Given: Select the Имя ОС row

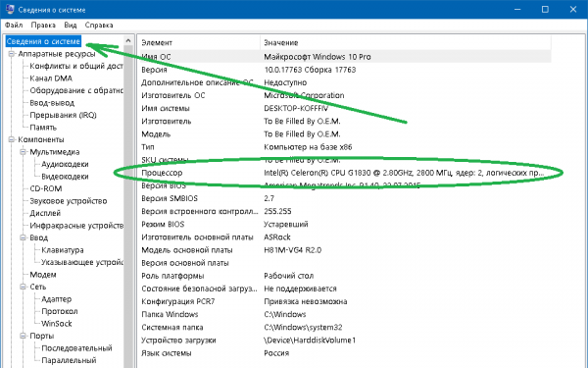Looking at the screenshot, I should tap(345, 57).
